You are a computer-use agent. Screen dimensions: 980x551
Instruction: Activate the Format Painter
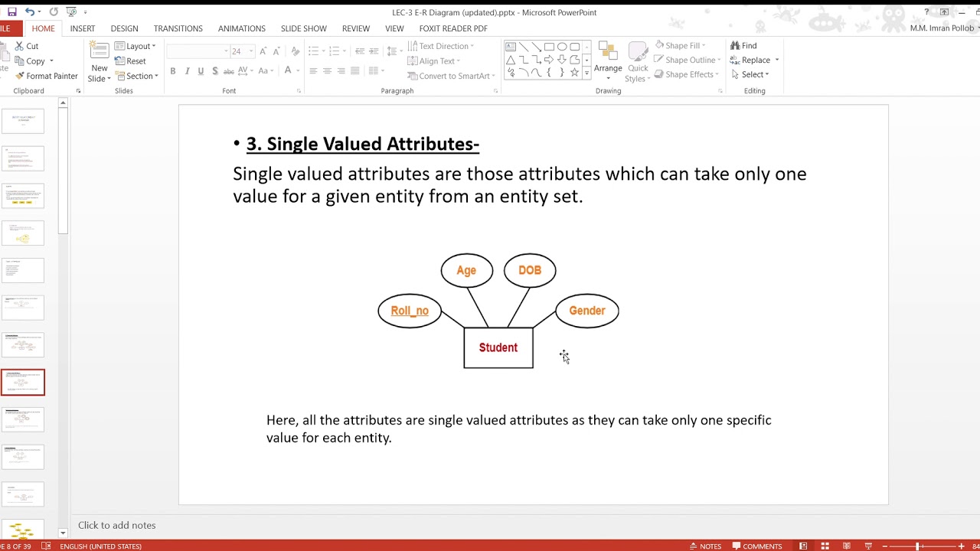click(x=46, y=76)
